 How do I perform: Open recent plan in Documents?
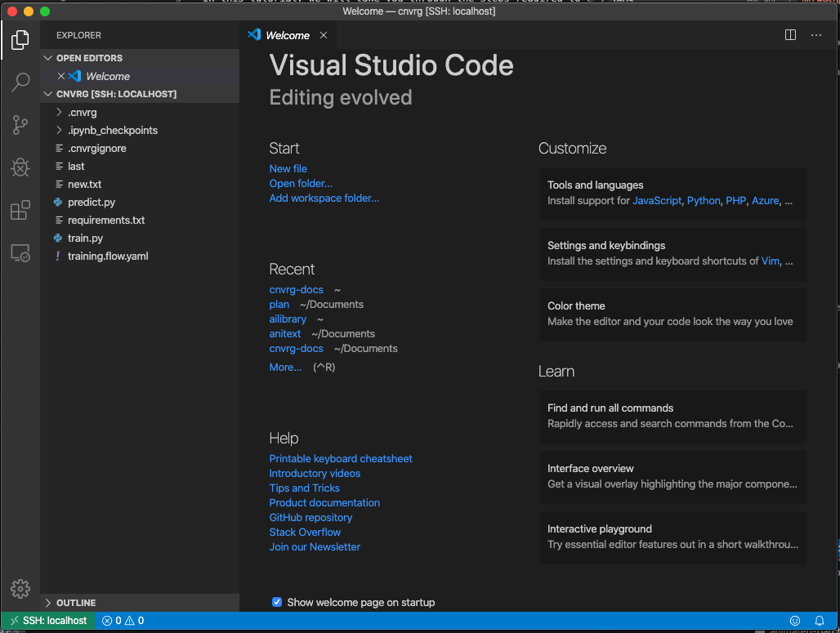(x=279, y=304)
